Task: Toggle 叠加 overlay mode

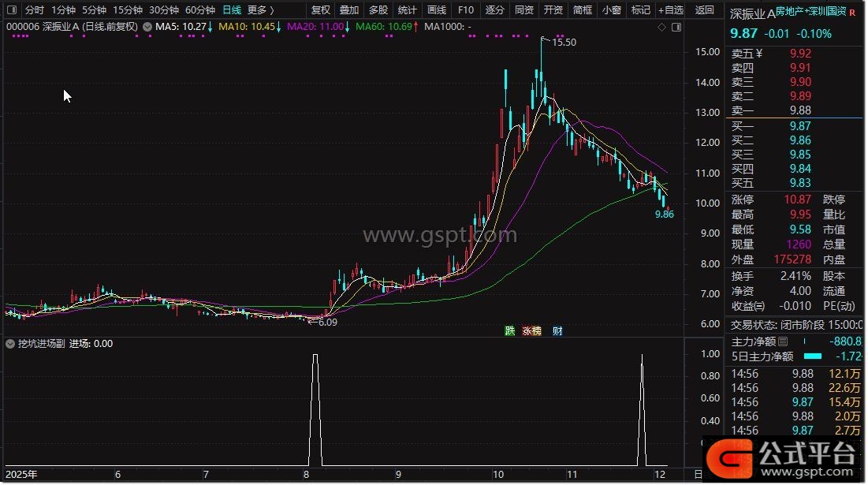Action: (x=349, y=10)
